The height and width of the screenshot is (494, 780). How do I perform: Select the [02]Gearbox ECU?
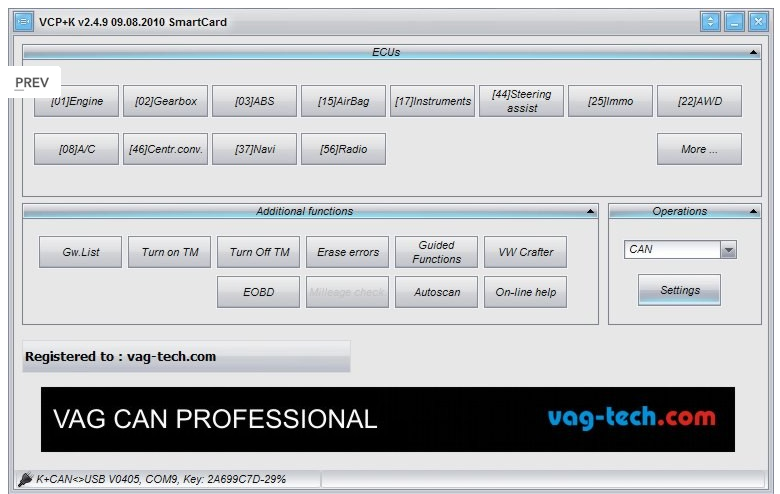point(166,101)
